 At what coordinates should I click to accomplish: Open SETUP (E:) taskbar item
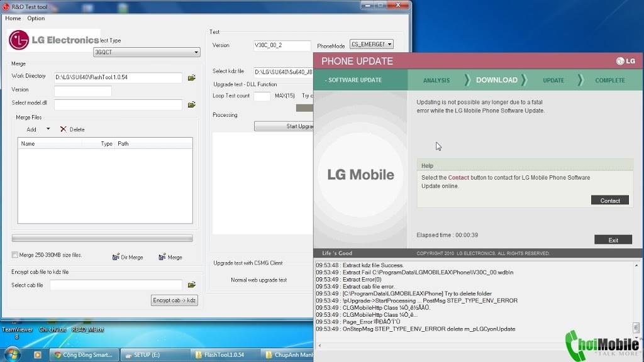click(155, 354)
